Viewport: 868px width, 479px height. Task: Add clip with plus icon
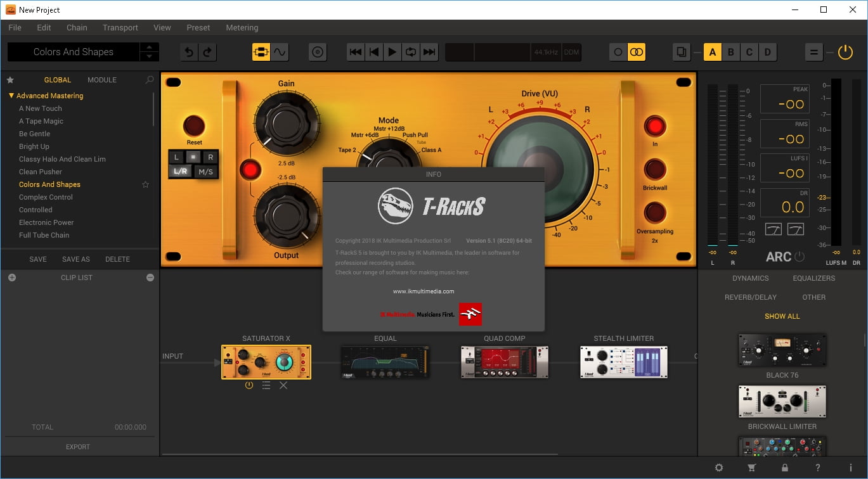click(11, 278)
